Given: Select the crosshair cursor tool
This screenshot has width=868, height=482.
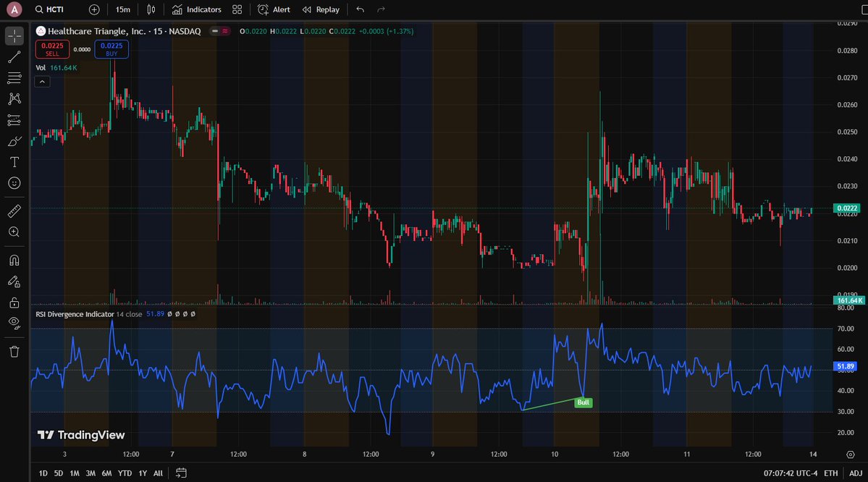Looking at the screenshot, I should 14,36.
